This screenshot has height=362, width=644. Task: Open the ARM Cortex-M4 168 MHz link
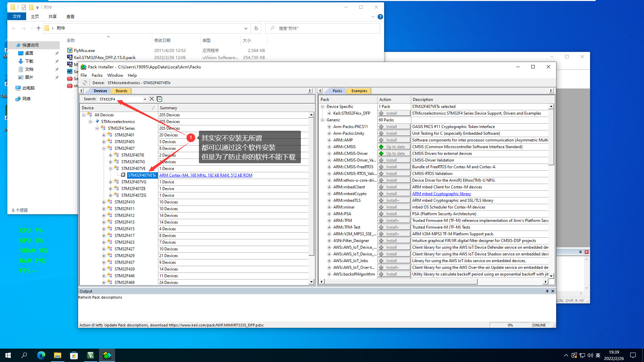206,175
